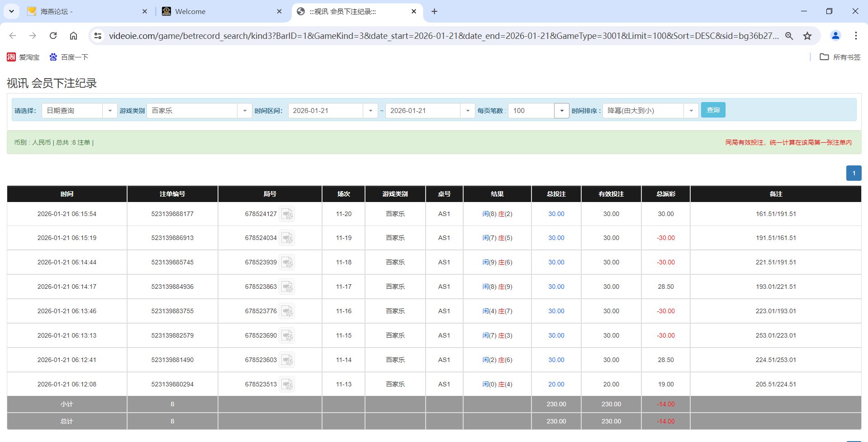Open the 游戏类别 dropdown showing 百家乐
Image resolution: width=868 pixels, height=442 pixels.
pos(245,110)
